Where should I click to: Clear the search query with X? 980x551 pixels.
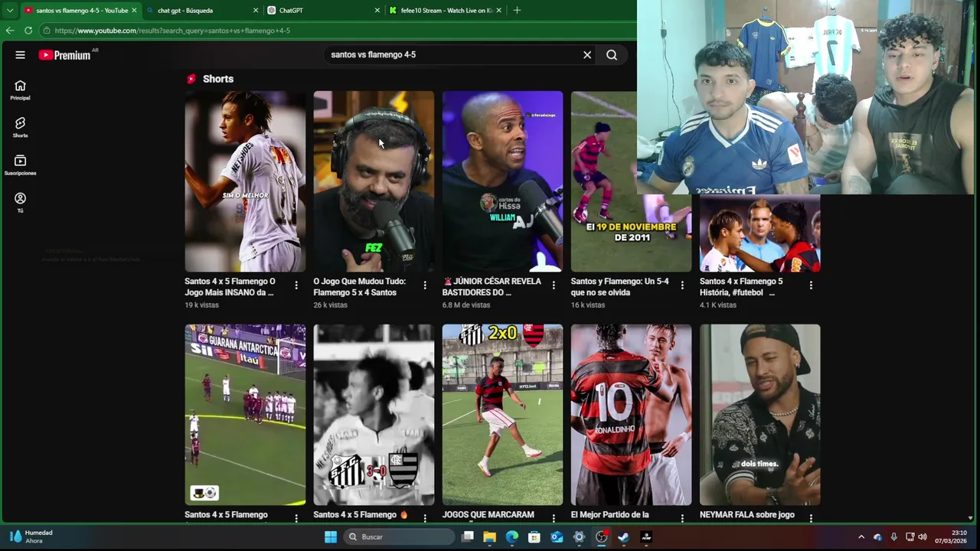pyautogui.click(x=587, y=55)
